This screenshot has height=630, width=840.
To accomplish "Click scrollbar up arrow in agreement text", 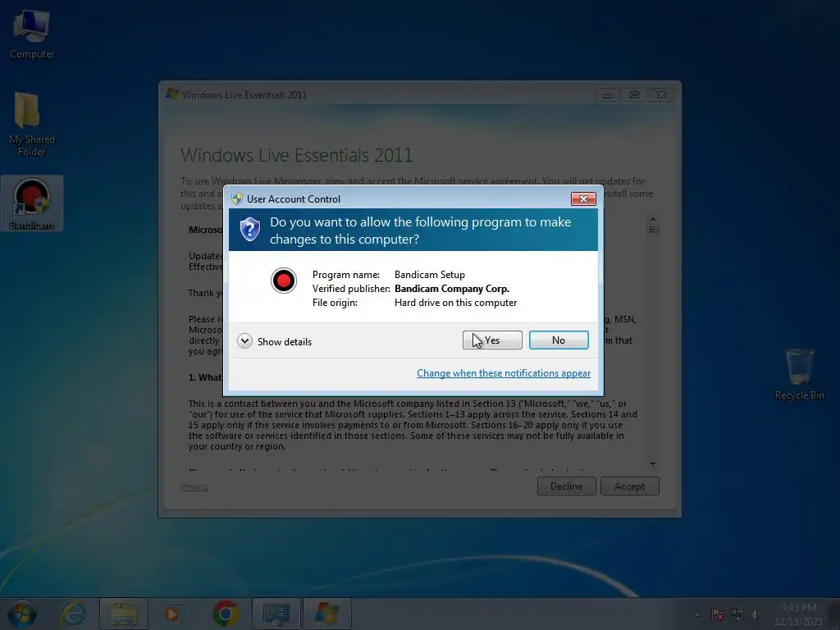I will [x=652, y=219].
